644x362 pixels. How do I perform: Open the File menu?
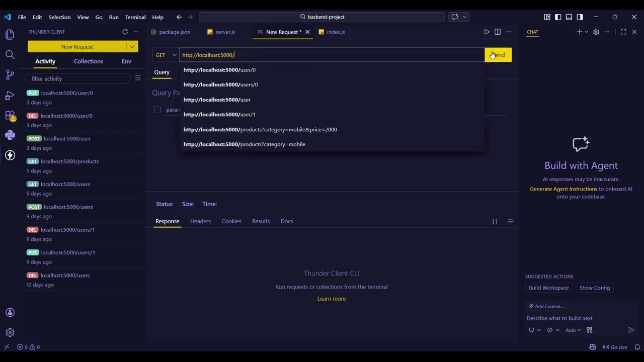coord(22,17)
